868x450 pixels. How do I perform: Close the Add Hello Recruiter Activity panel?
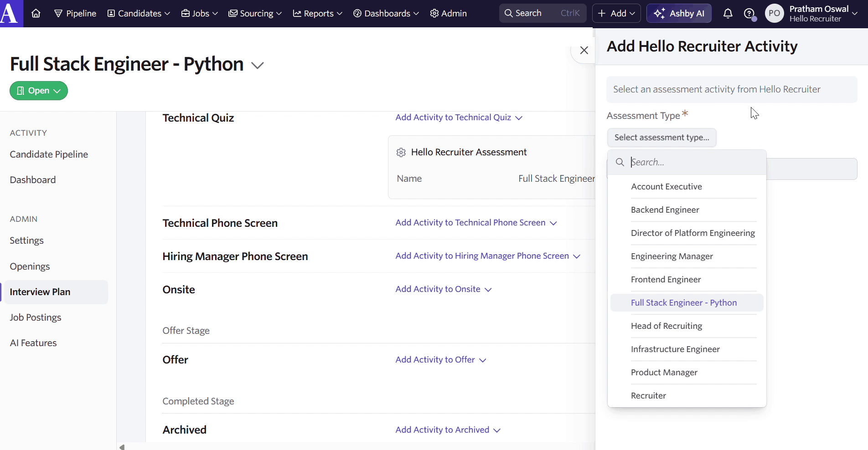[584, 51]
